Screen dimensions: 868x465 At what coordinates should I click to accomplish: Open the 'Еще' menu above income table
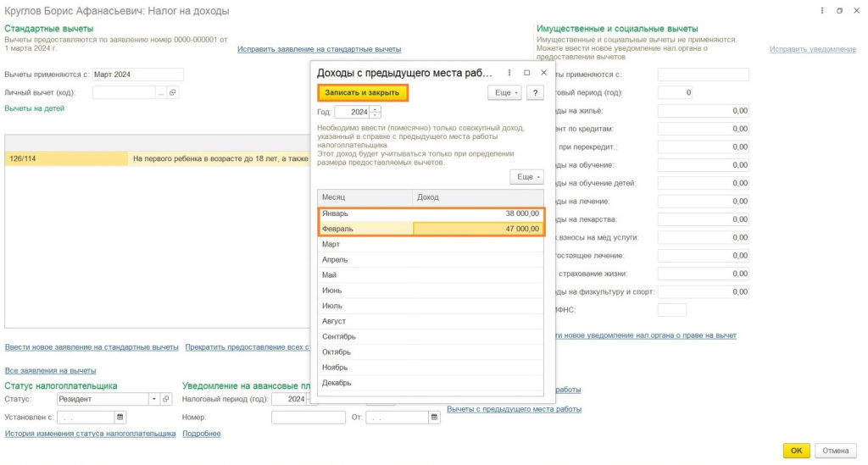pos(526,176)
